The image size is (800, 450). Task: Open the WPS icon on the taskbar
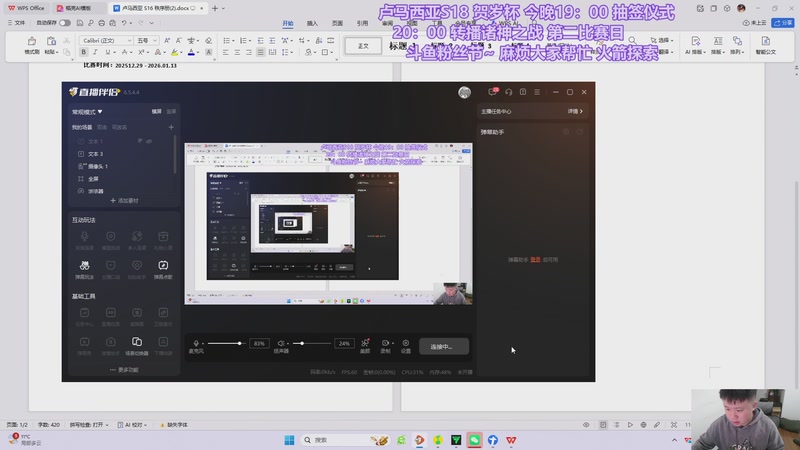(511, 440)
